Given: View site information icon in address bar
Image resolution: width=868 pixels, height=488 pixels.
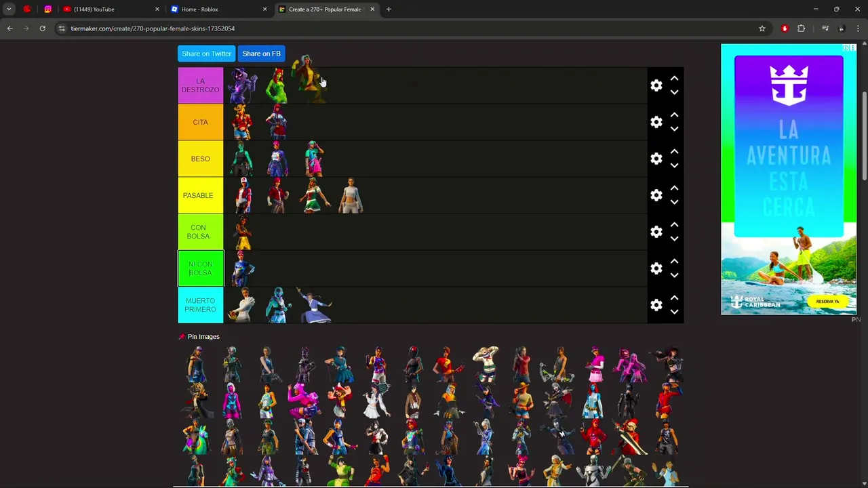Looking at the screenshot, I should point(62,28).
